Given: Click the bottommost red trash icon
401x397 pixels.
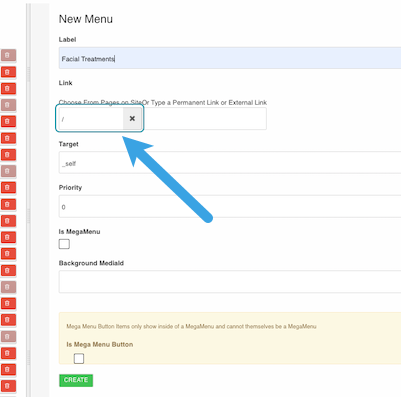Looking at the screenshot, I should (8, 386).
